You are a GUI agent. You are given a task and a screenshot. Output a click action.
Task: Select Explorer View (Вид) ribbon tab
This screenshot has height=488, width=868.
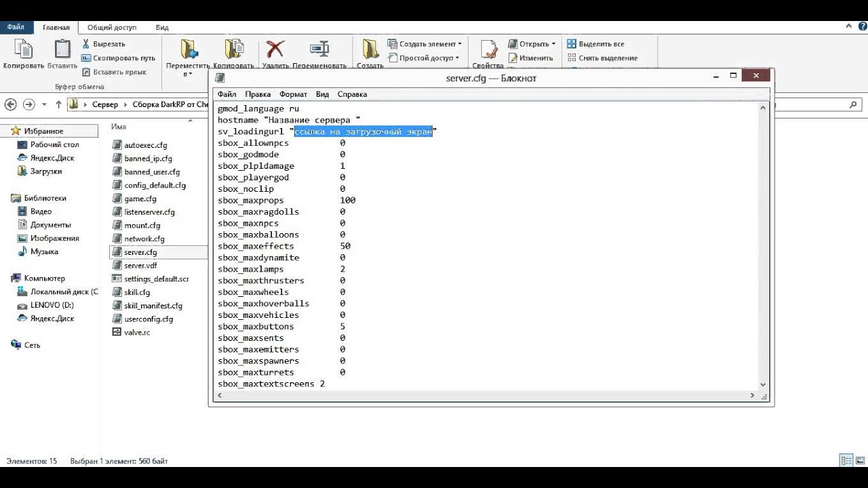[162, 27]
